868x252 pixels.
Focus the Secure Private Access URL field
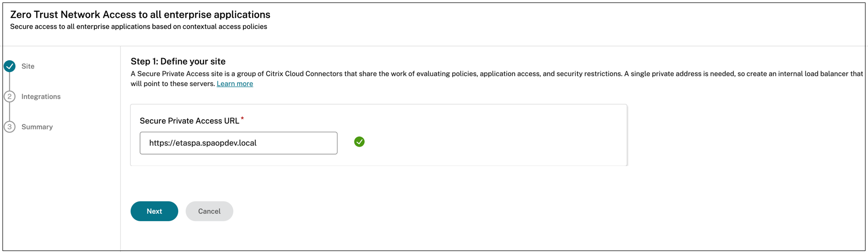238,143
